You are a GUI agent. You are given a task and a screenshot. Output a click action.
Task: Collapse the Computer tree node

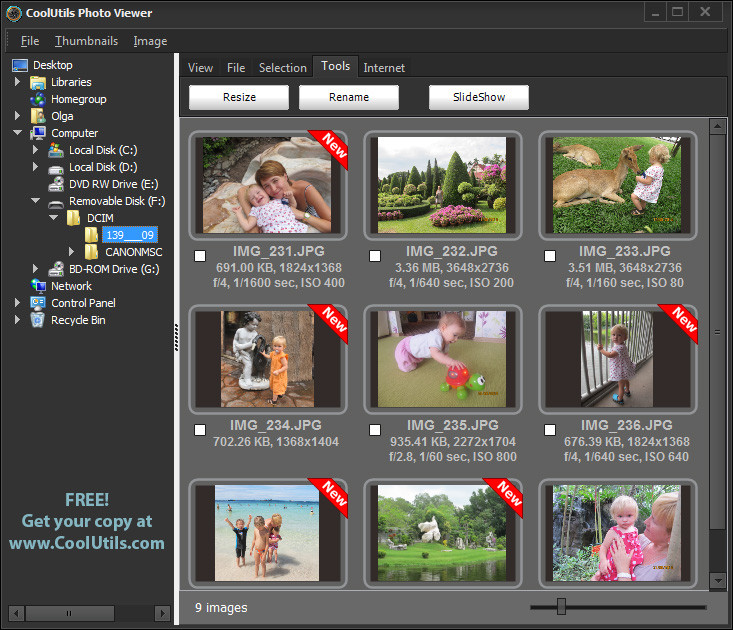click(18, 133)
